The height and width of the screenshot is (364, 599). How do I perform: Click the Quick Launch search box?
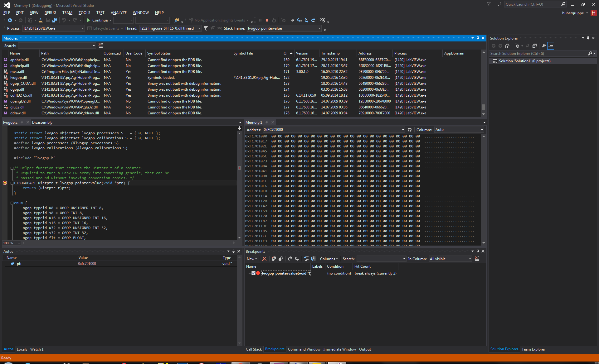[535, 4]
